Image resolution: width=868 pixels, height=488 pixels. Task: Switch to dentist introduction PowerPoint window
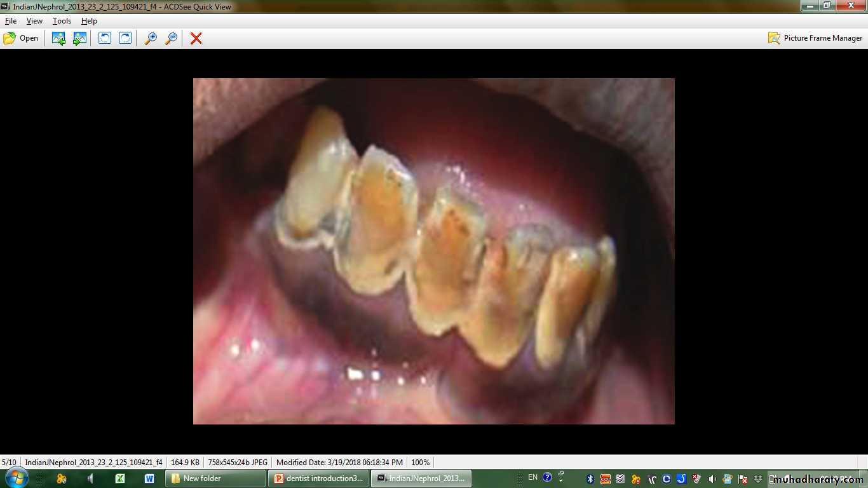click(x=319, y=478)
